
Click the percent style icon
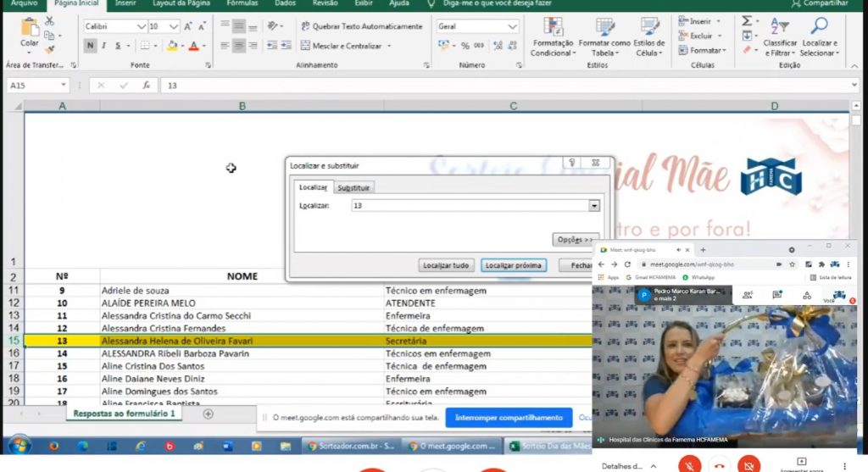point(465,46)
